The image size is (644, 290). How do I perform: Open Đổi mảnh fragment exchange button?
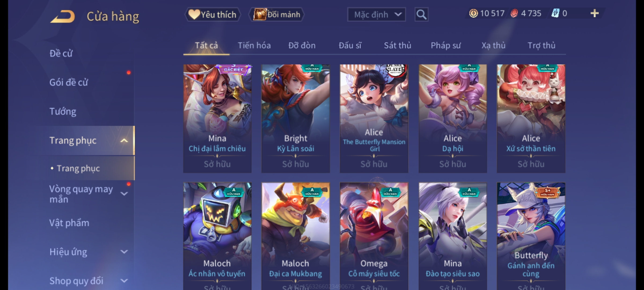point(277,15)
